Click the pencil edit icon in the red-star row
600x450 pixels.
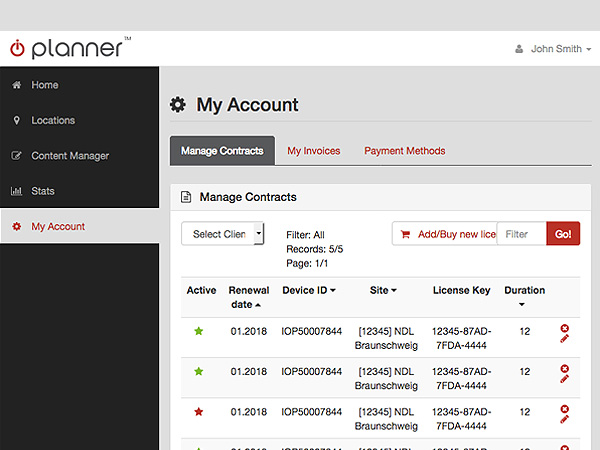(564, 419)
